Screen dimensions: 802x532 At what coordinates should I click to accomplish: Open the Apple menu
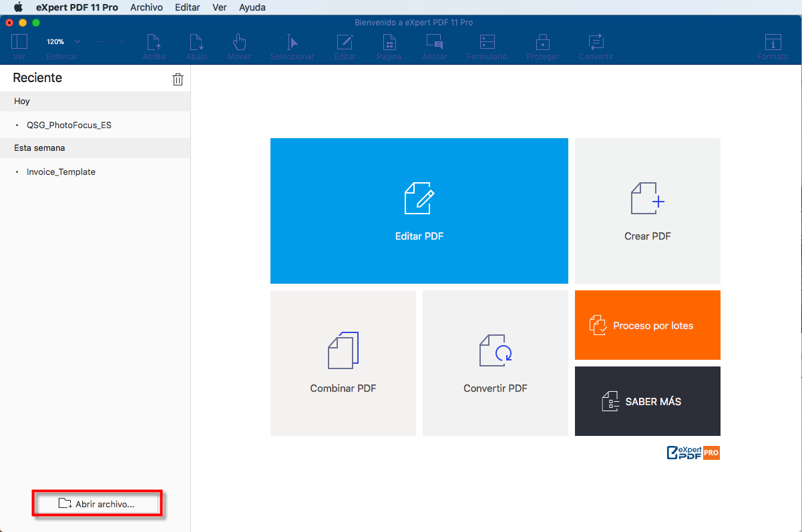(x=18, y=7)
